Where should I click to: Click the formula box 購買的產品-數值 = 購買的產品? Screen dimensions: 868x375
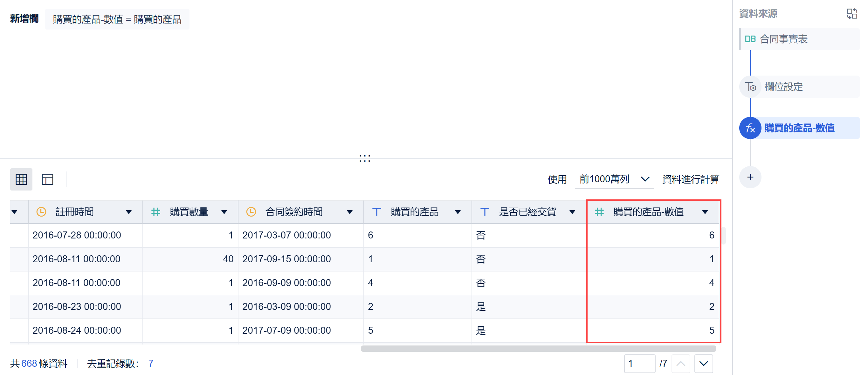117,19
